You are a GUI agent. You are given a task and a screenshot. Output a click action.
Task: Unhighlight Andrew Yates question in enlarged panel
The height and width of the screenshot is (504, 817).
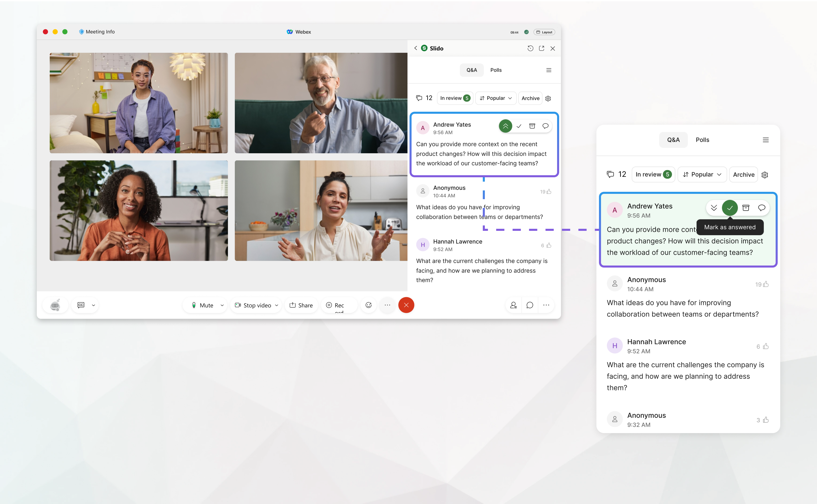click(714, 208)
